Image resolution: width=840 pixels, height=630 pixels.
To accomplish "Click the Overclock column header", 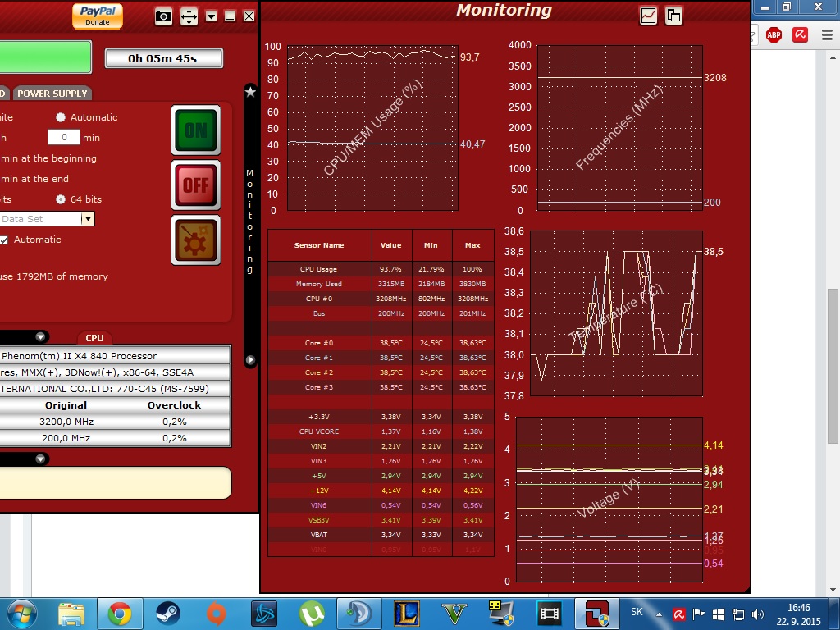I will pos(175,405).
